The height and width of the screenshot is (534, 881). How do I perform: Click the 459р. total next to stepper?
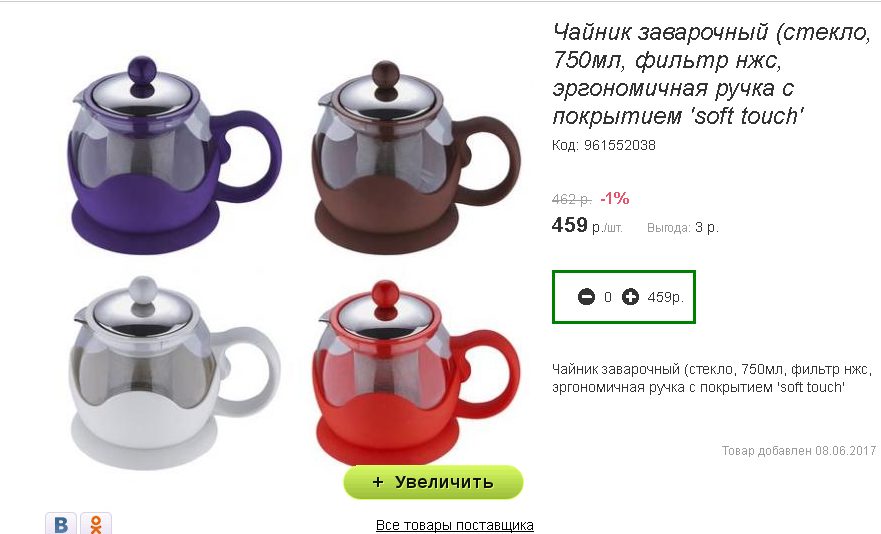coord(665,297)
